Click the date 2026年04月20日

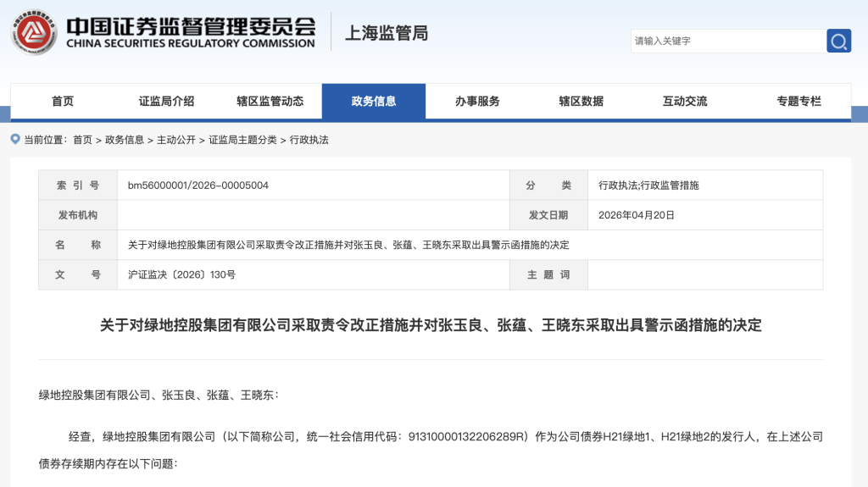coord(636,215)
